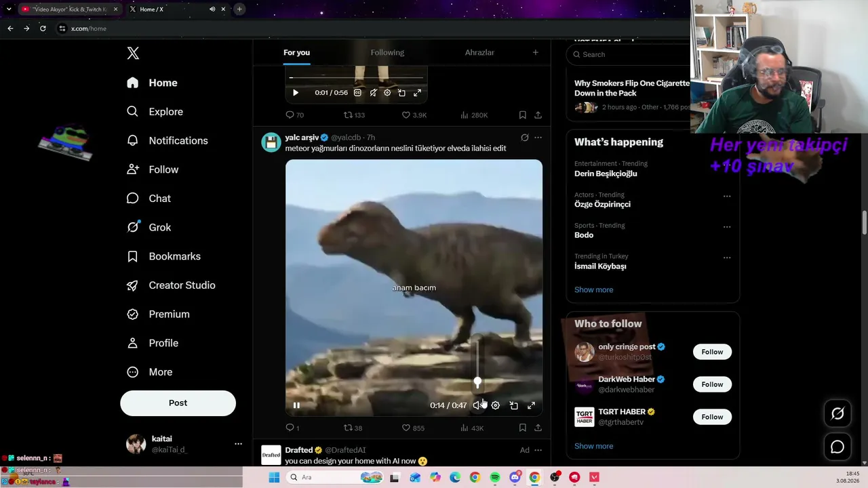Go to Notifications
Image resolution: width=868 pixels, height=488 pixels.
(x=167, y=140)
